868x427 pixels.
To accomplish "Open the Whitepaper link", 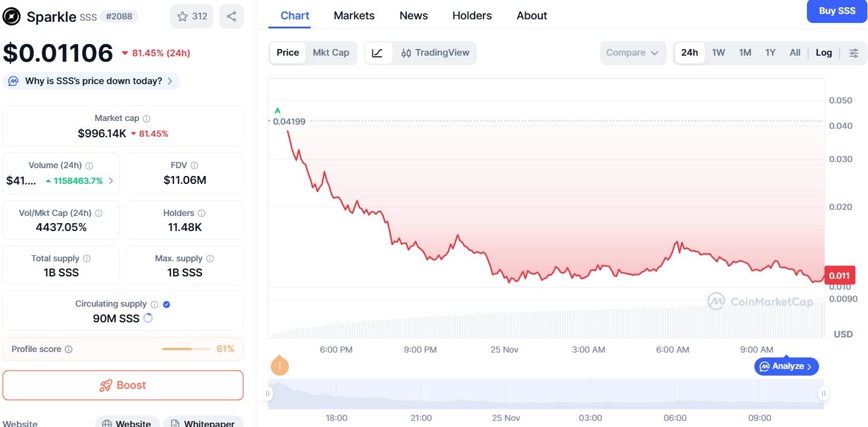I will coord(203,423).
